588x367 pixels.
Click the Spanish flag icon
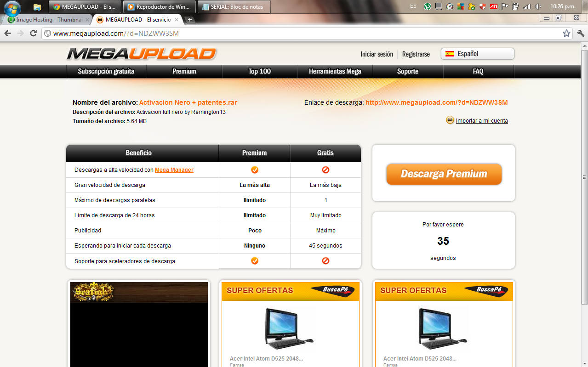450,54
